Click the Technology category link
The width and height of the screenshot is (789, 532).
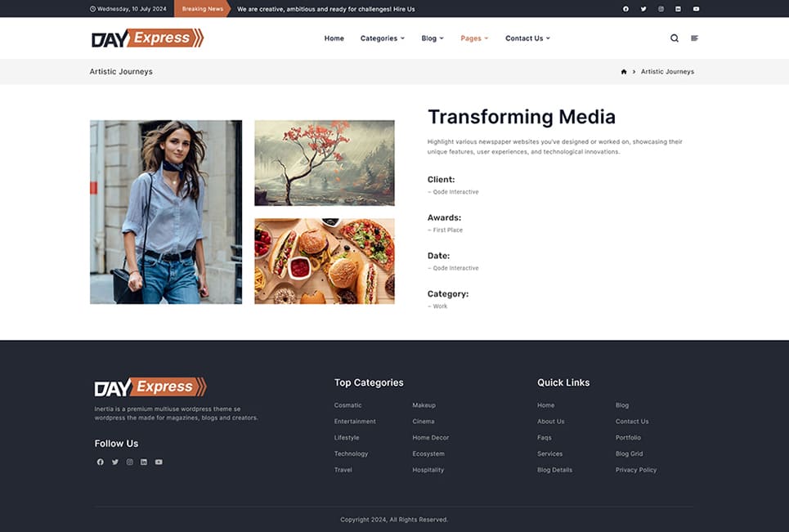coord(351,454)
